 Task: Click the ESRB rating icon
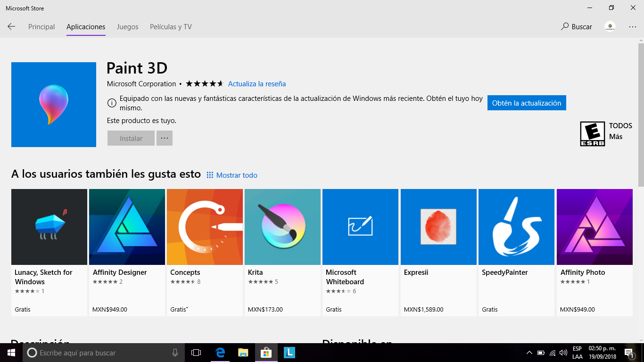click(593, 134)
